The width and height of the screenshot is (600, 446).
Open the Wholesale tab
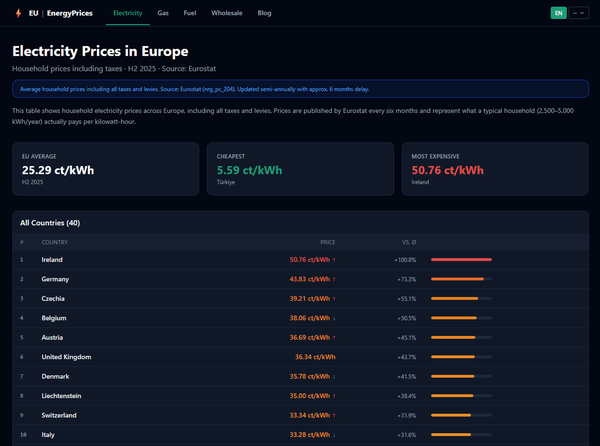click(x=227, y=13)
